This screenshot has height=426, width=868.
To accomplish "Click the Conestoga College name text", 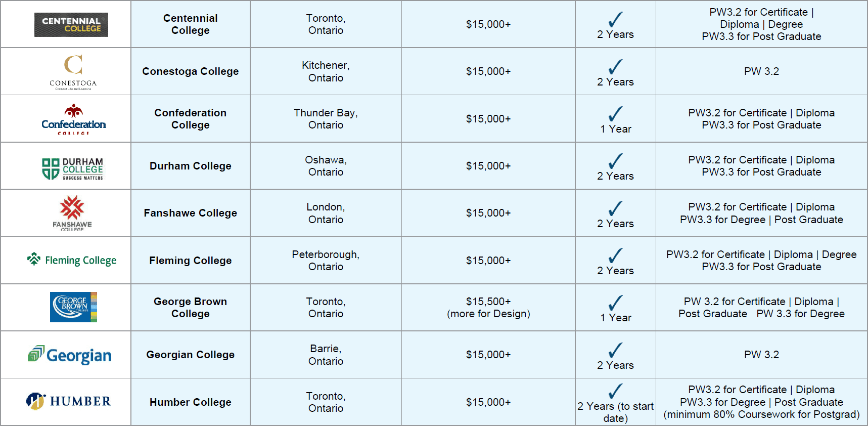I will pyautogui.click(x=191, y=71).
